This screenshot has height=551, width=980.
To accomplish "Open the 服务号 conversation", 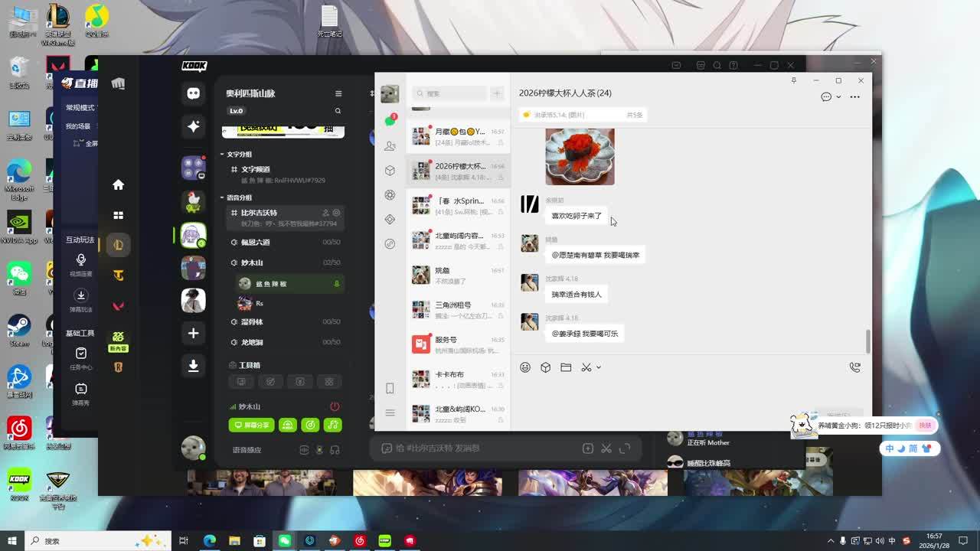I will (x=458, y=344).
